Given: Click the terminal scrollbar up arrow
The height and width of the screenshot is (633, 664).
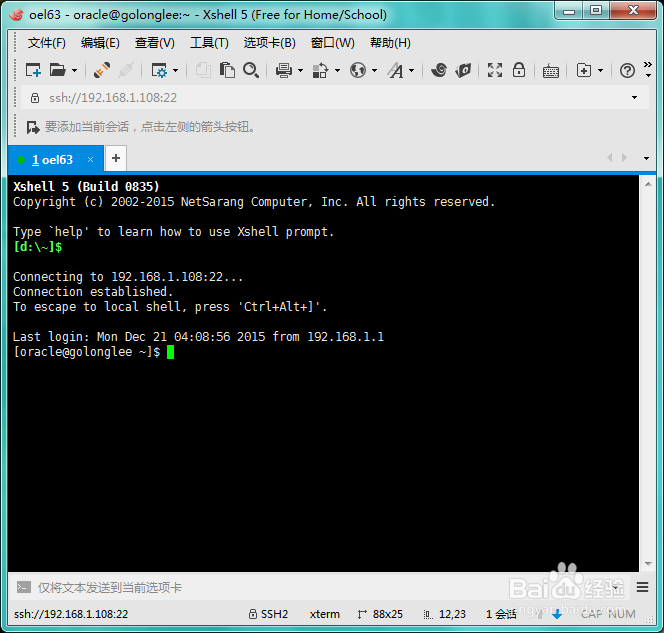Looking at the screenshot, I should (648, 184).
